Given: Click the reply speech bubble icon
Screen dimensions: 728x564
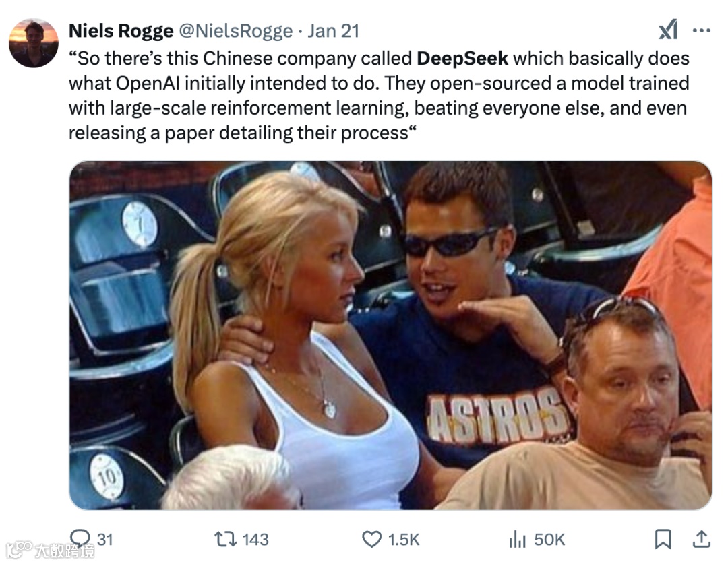Looking at the screenshot, I should (x=80, y=538).
